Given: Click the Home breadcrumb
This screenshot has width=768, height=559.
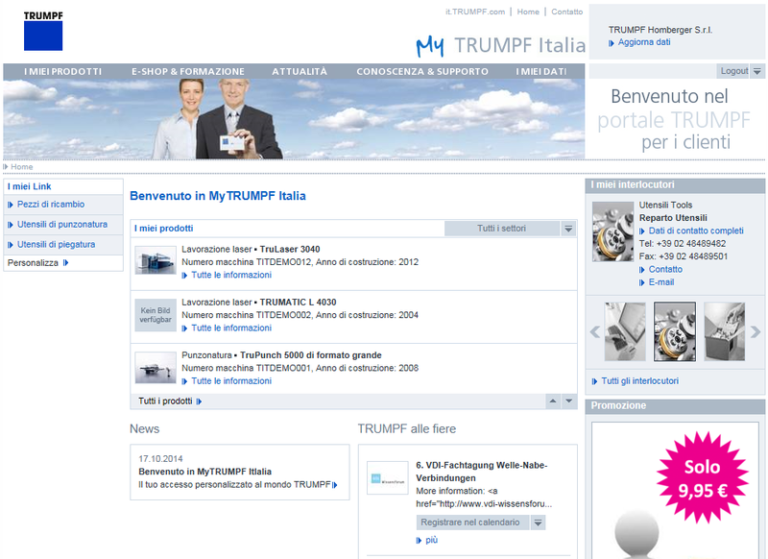Looking at the screenshot, I should click(22, 167).
